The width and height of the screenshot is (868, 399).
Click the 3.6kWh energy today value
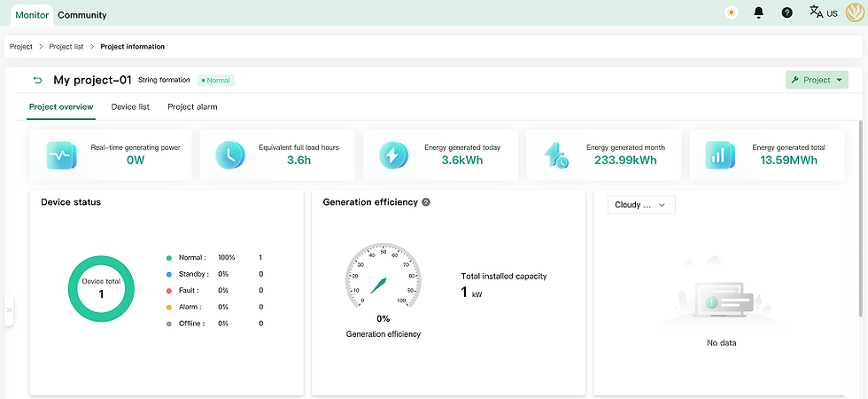coord(462,160)
